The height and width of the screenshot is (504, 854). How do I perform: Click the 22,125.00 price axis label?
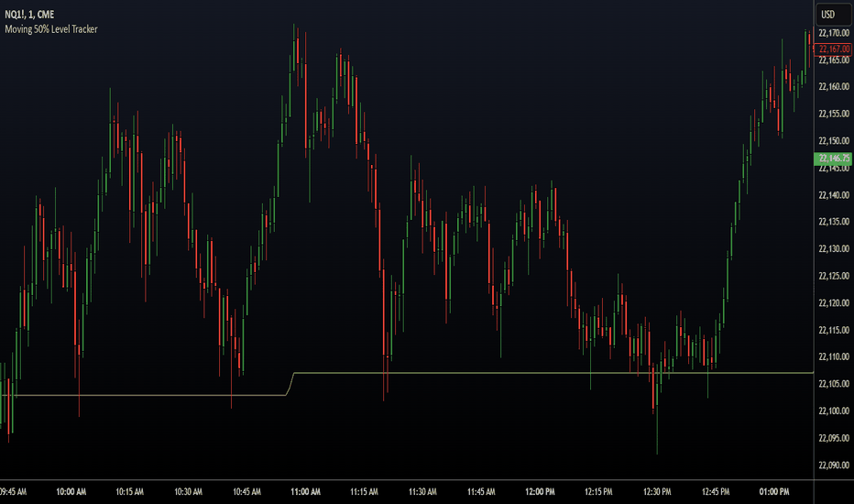pyautogui.click(x=834, y=276)
